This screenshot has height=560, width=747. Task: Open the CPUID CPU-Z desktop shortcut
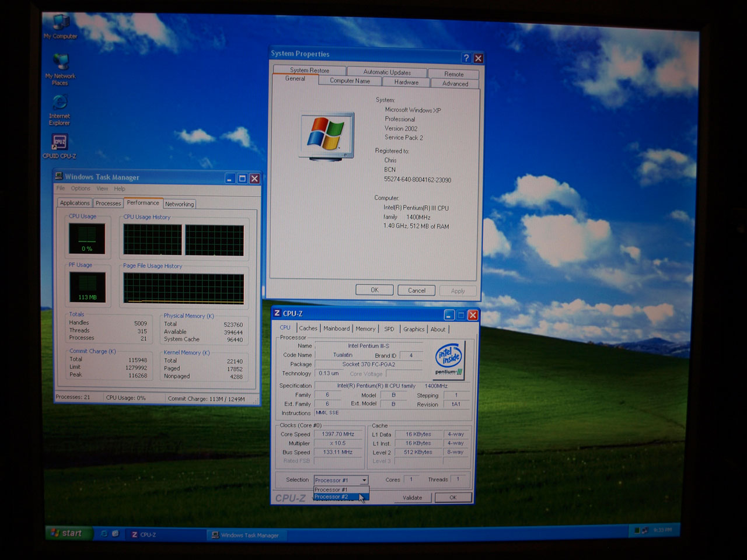tap(60, 146)
